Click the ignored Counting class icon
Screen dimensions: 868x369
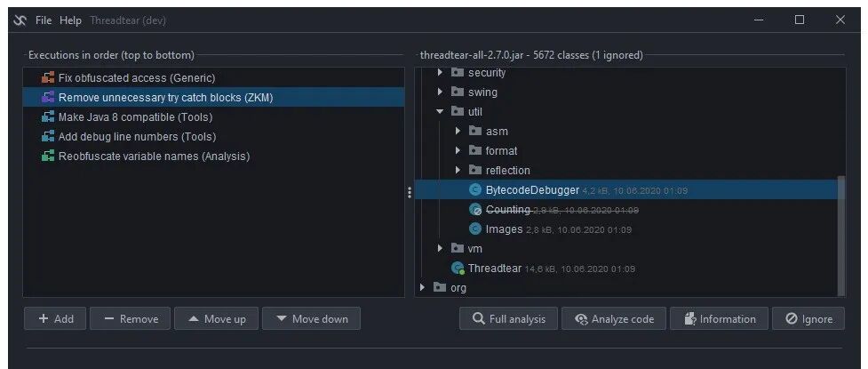pos(475,210)
